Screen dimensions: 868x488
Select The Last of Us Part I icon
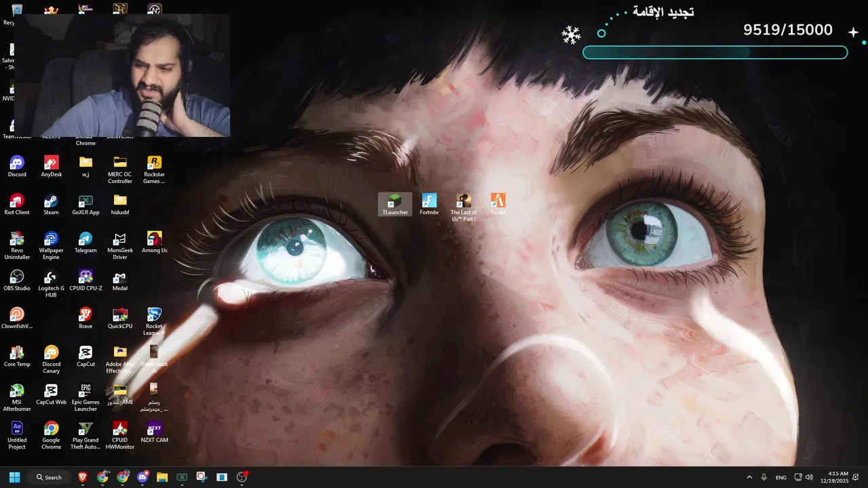point(464,207)
